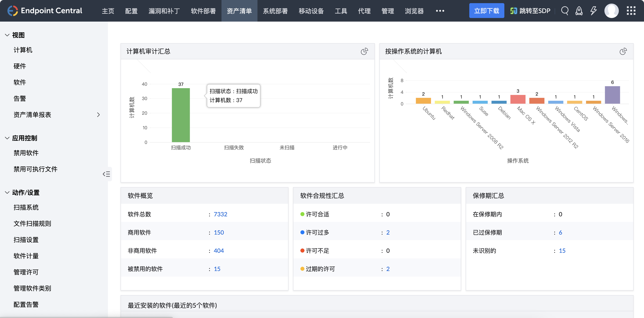This screenshot has height=318, width=644.
Task: Click the pie chart icon on 按操作系统的计算机 panel
Action: tap(623, 51)
